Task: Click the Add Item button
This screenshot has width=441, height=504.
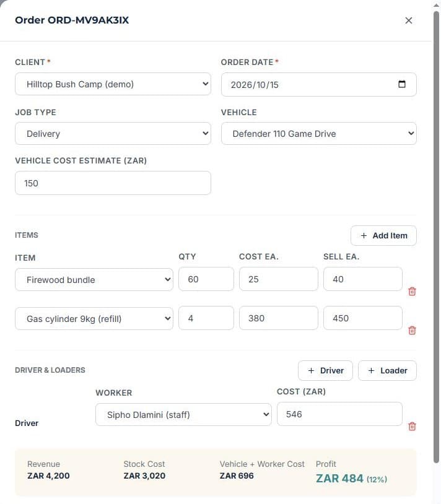Action: (383, 236)
